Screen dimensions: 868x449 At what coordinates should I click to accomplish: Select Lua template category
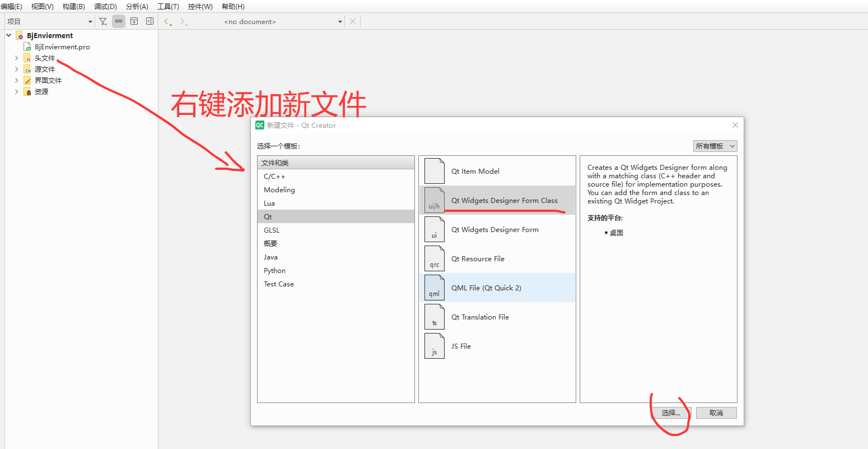336,203
